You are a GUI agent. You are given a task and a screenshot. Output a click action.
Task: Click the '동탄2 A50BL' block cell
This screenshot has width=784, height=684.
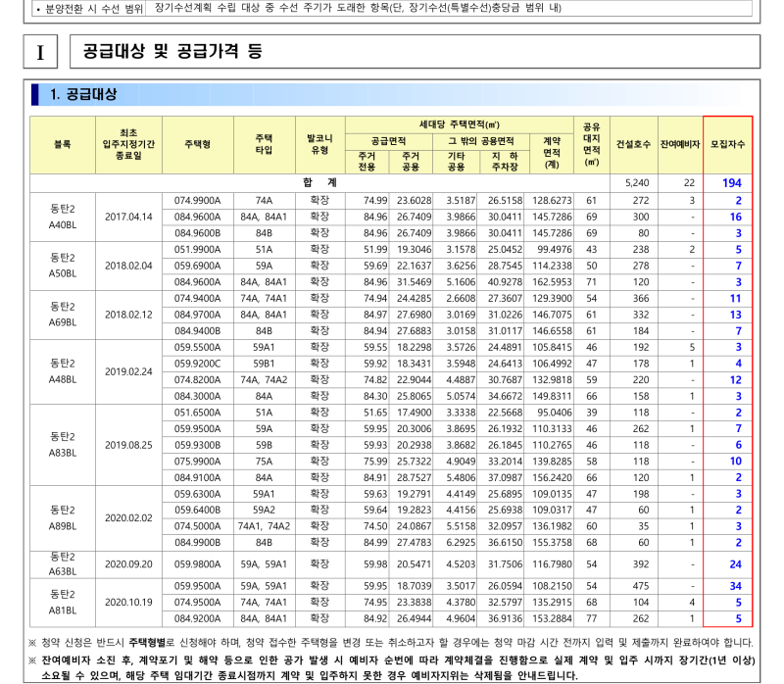63,266
